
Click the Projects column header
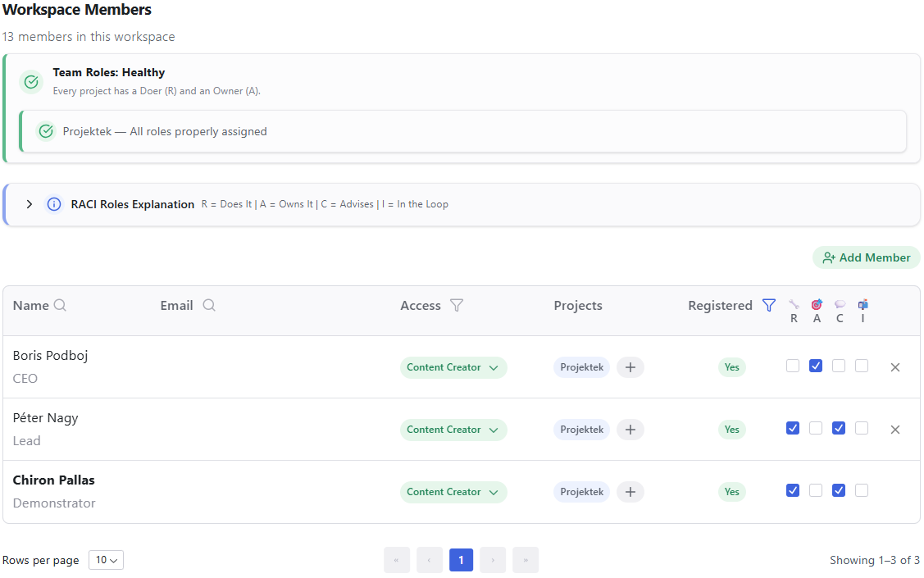point(578,305)
